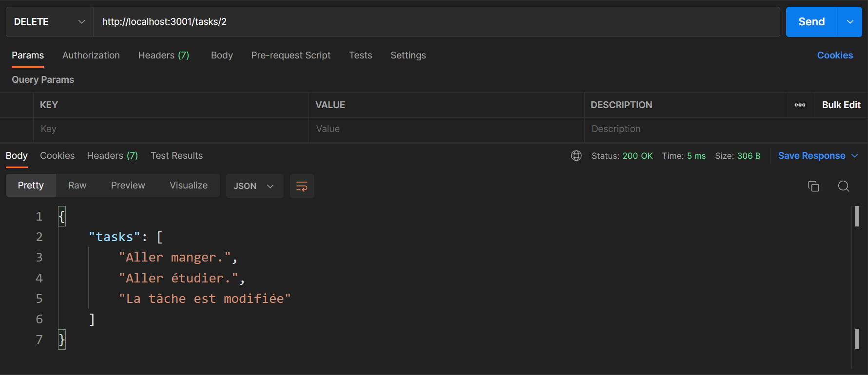
Task: Switch to Preview view mode
Action: pos(128,186)
